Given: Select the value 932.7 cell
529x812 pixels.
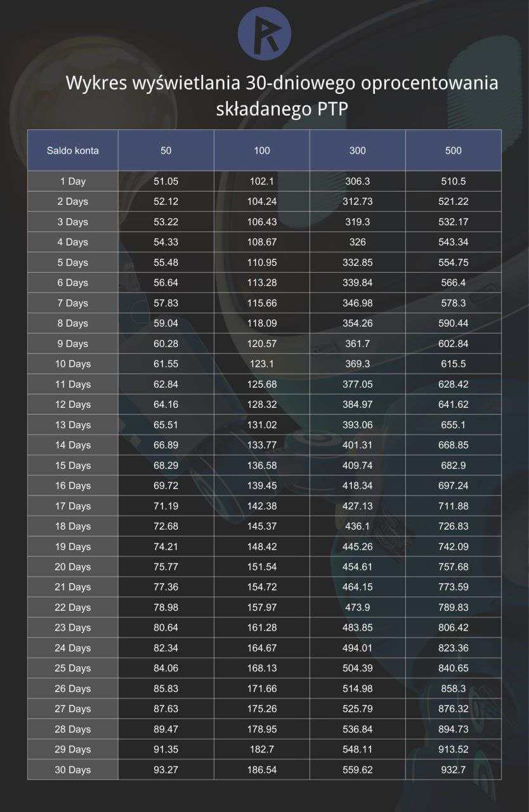Looking at the screenshot, I should point(454,769).
